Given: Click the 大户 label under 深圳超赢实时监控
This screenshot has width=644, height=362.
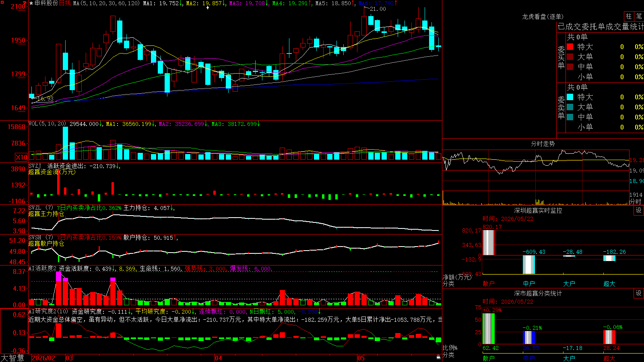Looking at the screenshot, I should [569, 284].
